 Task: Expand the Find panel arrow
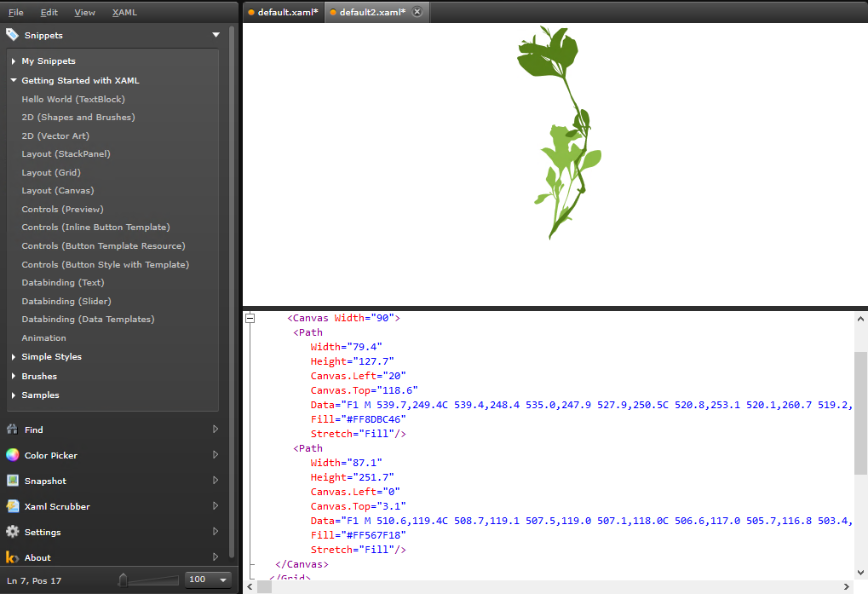(x=216, y=429)
